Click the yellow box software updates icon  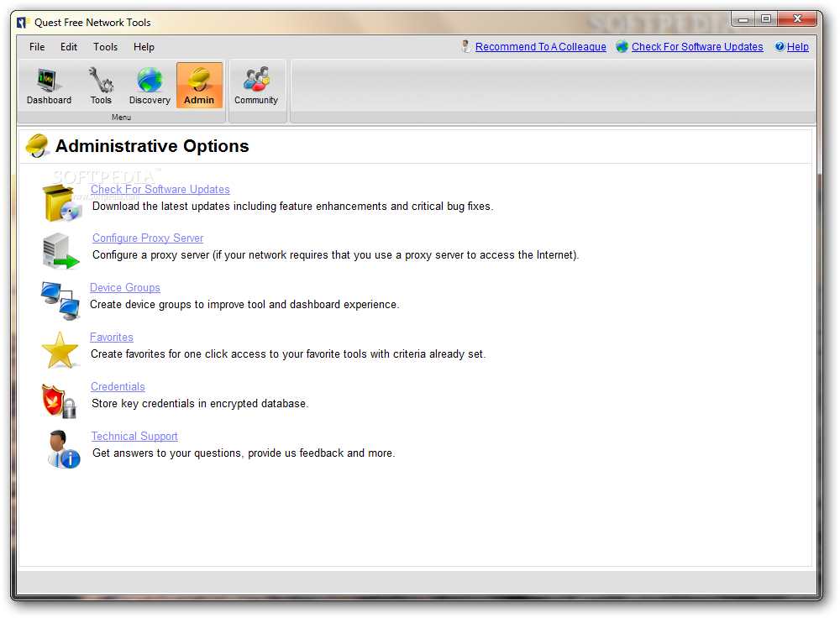61,203
